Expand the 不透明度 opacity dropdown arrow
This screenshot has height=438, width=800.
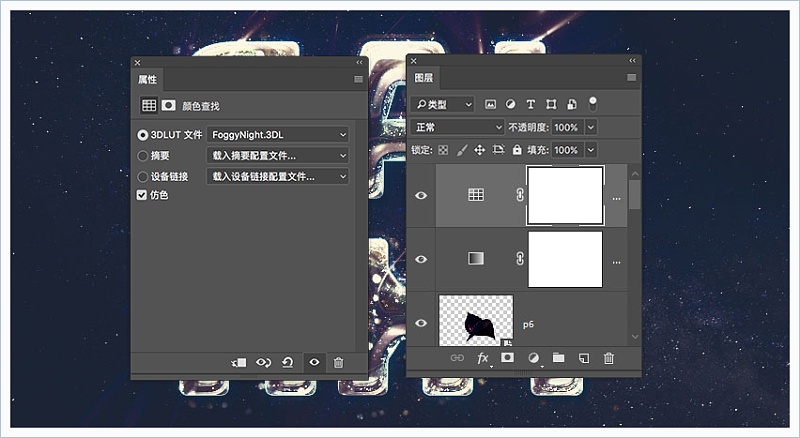pyautogui.click(x=591, y=128)
